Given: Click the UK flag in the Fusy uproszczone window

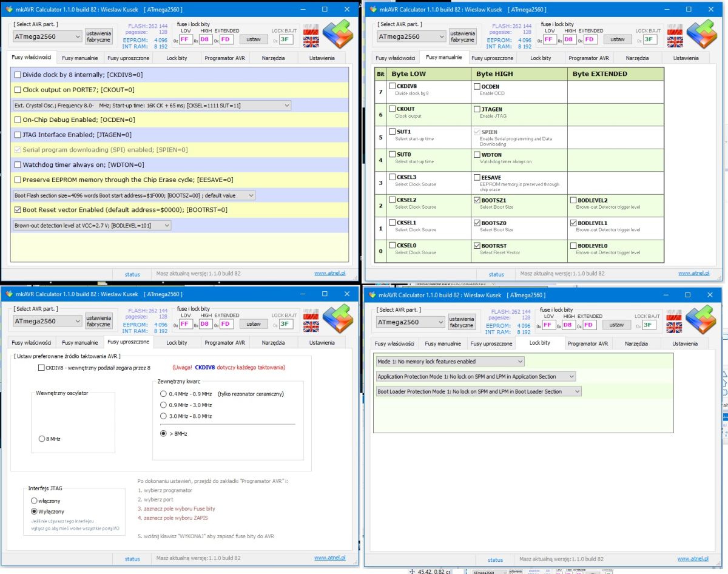Looking at the screenshot, I should pyautogui.click(x=311, y=326).
